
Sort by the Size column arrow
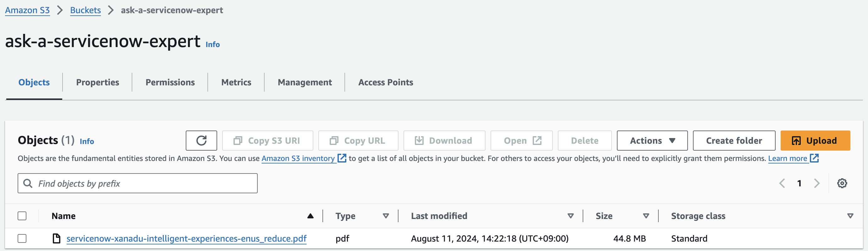point(646,216)
